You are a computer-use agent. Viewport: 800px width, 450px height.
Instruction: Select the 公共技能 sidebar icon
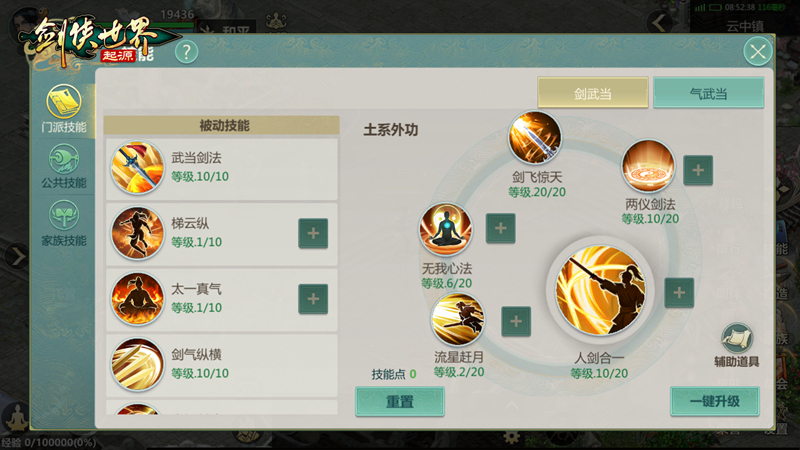click(64, 159)
